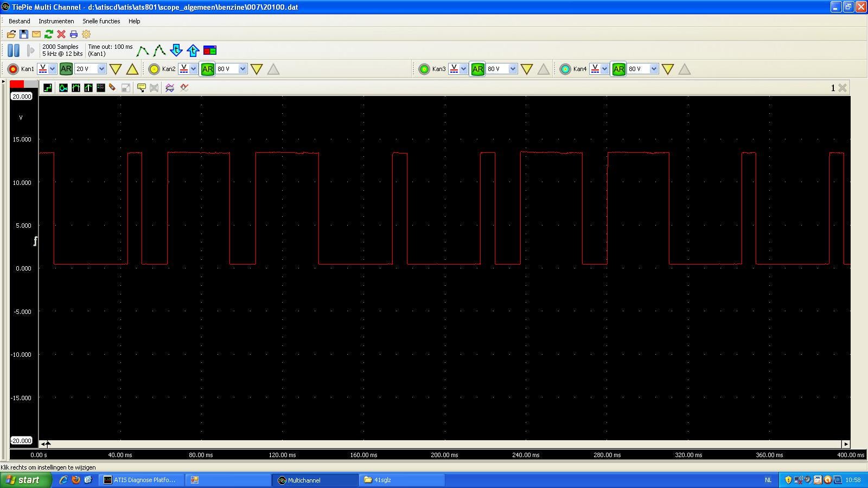The height and width of the screenshot is (488, 868).
Task: Click the open file folder icon
Action: [x=11, y=34]
